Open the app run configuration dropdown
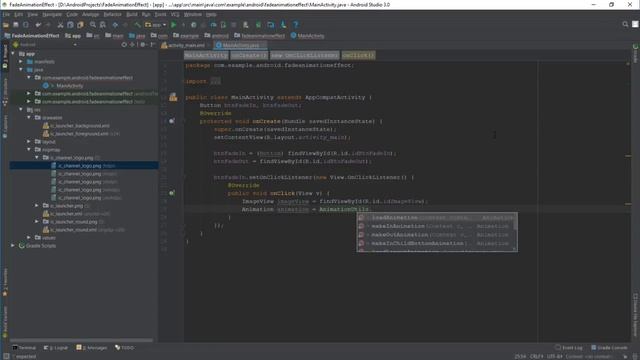The width and height of the screenshot is (640, 360). point(156,25)
